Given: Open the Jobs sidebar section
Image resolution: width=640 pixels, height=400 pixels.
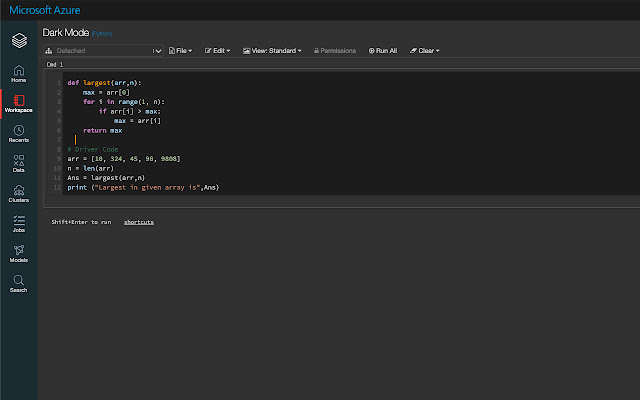Looking at the screenshot, I should tap(19, 224).
